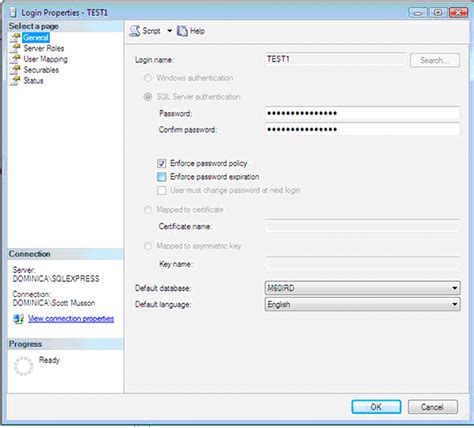Click the Securables page icon
Screen dimensions: 474x428
pyautogui.click(x=15, y=70)
